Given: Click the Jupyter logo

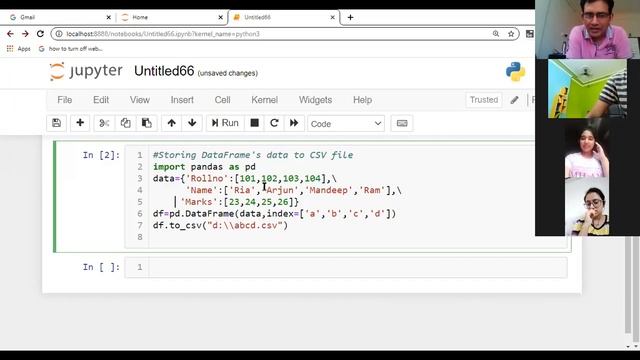Looking at the screenshot, I should [x=86, y=71].
